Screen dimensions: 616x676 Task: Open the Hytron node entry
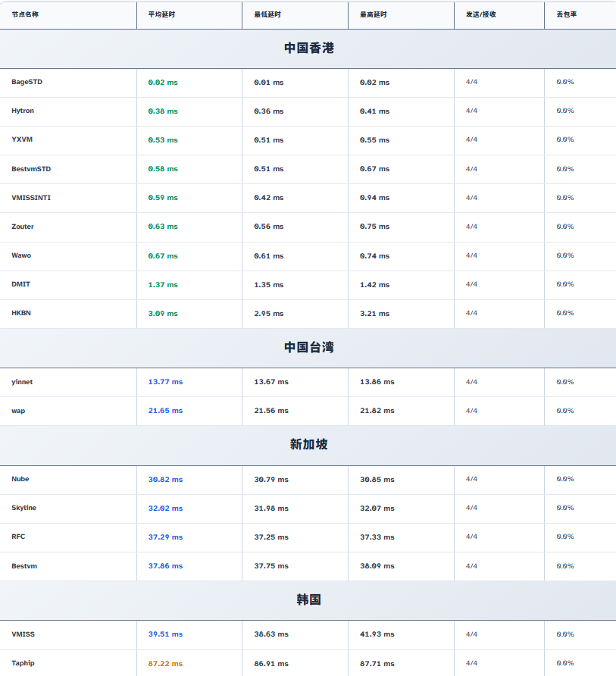(x=23, y=111)
